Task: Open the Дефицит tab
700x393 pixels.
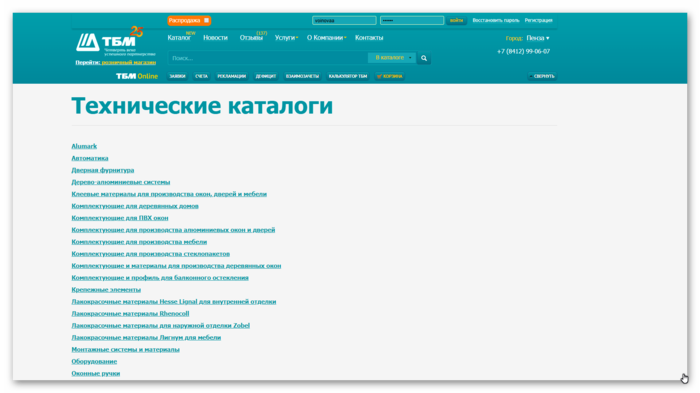Action: click(266, 76)
